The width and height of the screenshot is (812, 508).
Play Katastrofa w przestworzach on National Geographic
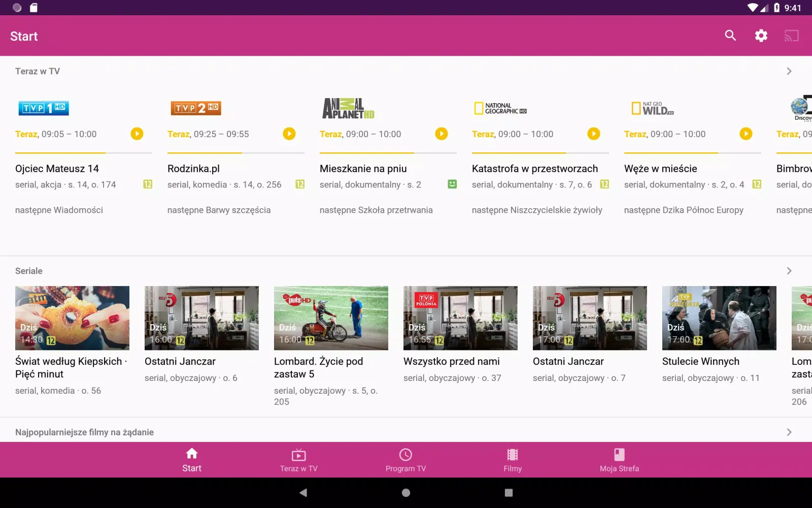(594, 134)
